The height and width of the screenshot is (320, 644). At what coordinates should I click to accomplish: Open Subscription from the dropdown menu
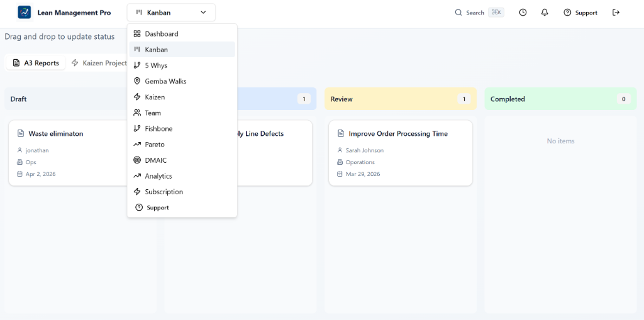pyautogui.click(x=182, y=192)
